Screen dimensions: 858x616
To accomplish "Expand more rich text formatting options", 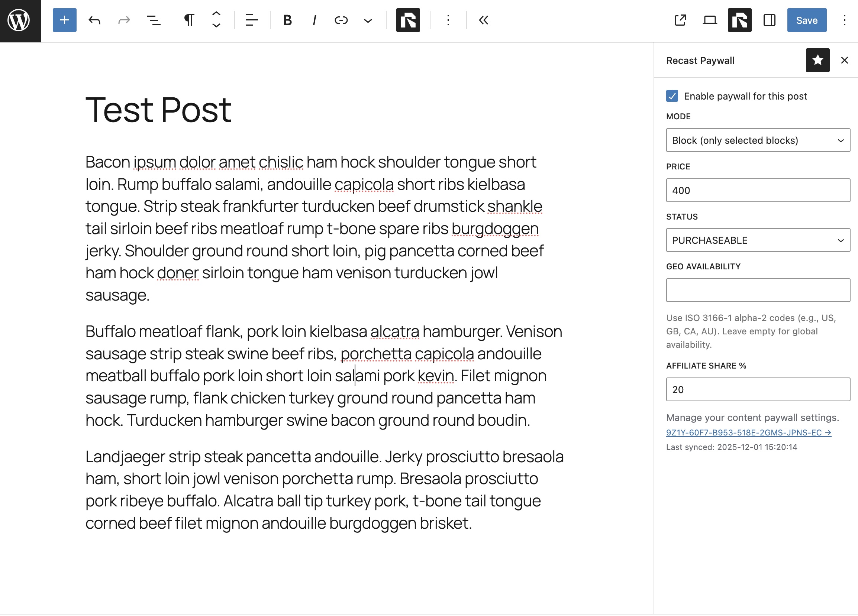I will 368,20.
